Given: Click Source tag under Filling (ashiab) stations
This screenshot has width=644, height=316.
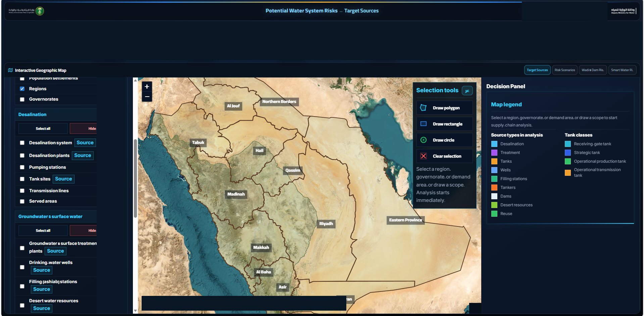Looking at the screenshot, I should click(x=42, y=289).
